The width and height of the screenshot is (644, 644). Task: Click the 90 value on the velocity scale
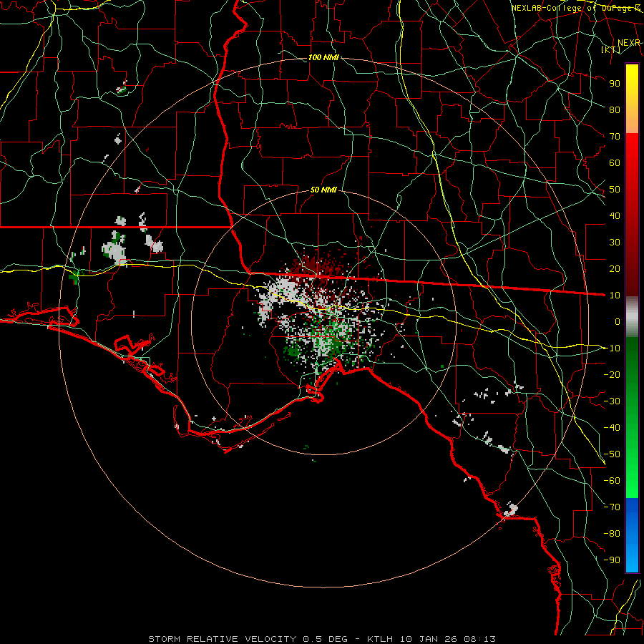click(x=615, y=84)
